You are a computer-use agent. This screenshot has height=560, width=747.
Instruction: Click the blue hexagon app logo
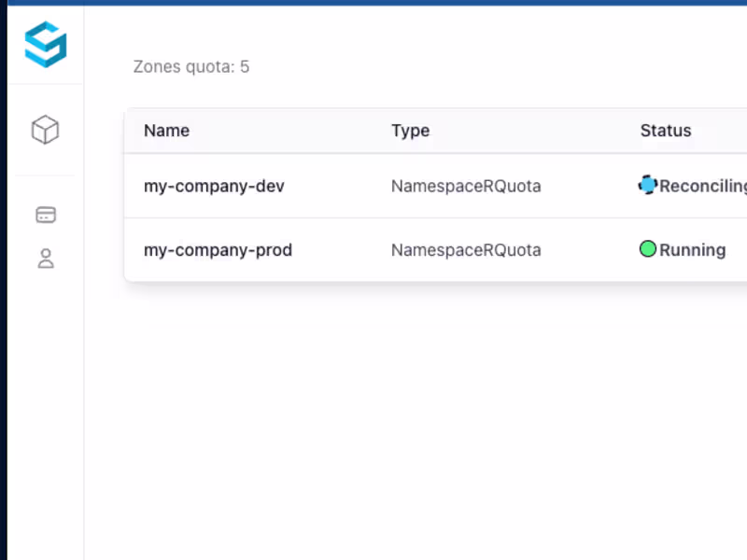click(46, 45)
